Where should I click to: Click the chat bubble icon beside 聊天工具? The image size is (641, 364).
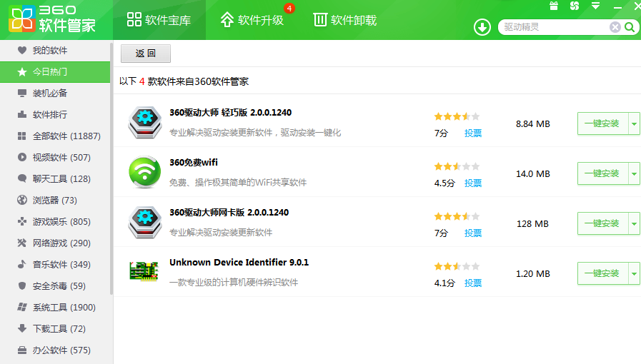click(x=22, y=178)
